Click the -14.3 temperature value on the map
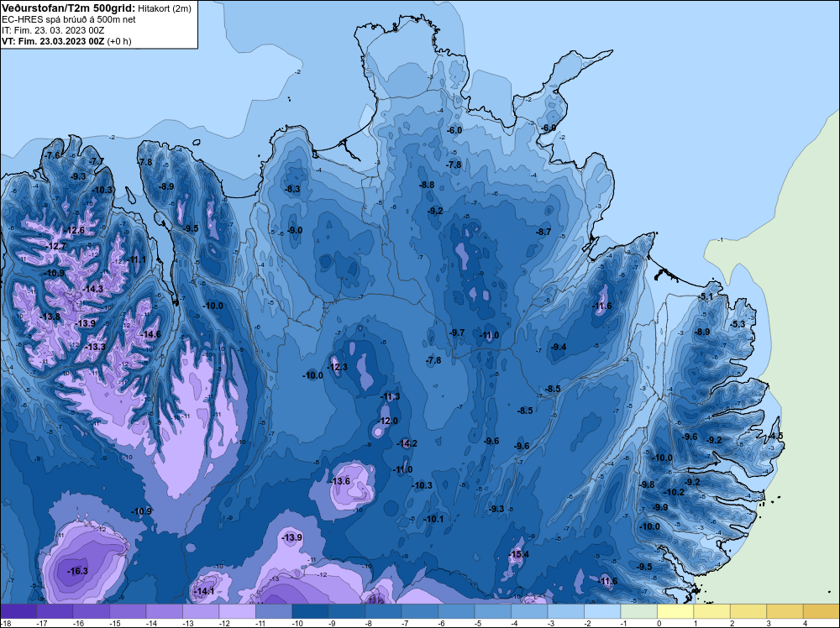This screenshot has height=628, width=840. click(92, 289)
